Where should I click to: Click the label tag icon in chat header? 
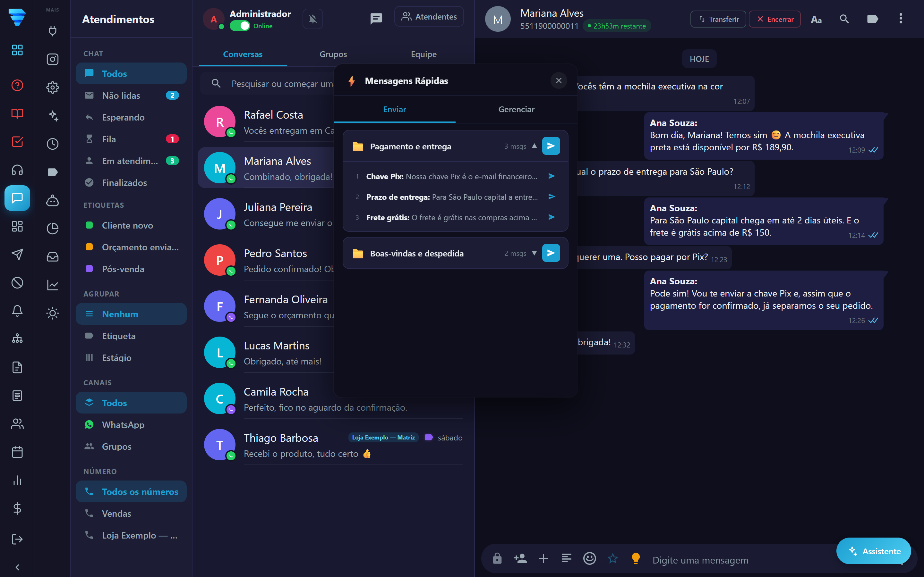point(872,19)
